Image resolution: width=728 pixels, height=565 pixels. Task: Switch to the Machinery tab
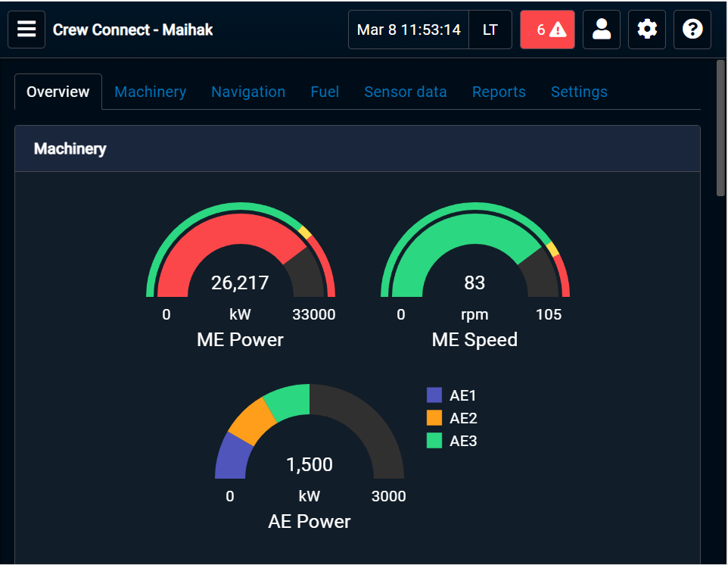[150, 92]
